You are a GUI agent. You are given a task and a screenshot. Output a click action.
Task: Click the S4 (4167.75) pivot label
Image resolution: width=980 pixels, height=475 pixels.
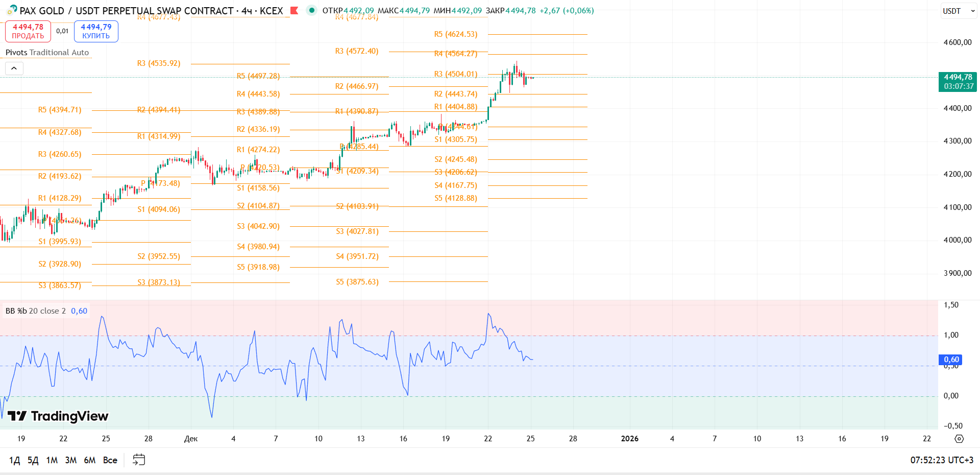tap(456, 185)
